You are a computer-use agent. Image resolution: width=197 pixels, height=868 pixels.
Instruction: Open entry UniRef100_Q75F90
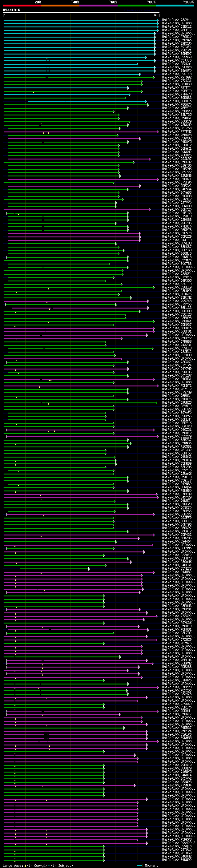point(177,182)
